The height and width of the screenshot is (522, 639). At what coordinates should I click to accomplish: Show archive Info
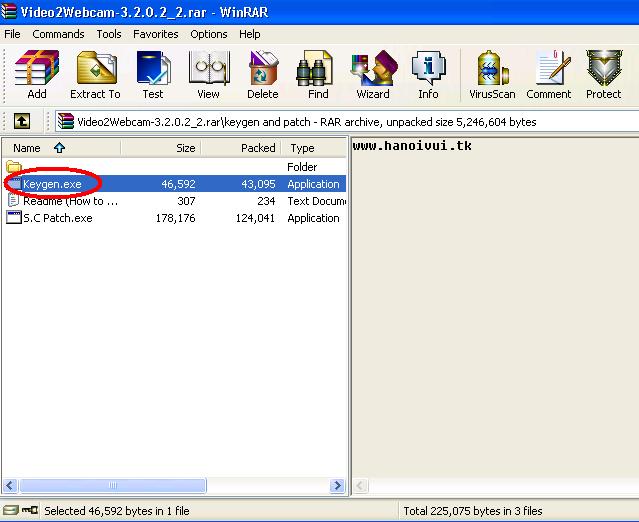428,75
